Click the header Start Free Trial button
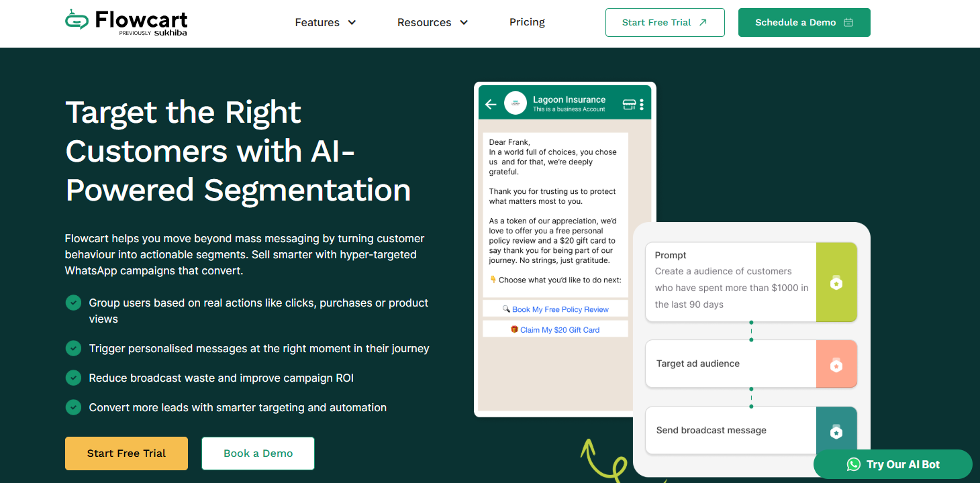The width and height of the screenshot is (980, 483). 665,22
